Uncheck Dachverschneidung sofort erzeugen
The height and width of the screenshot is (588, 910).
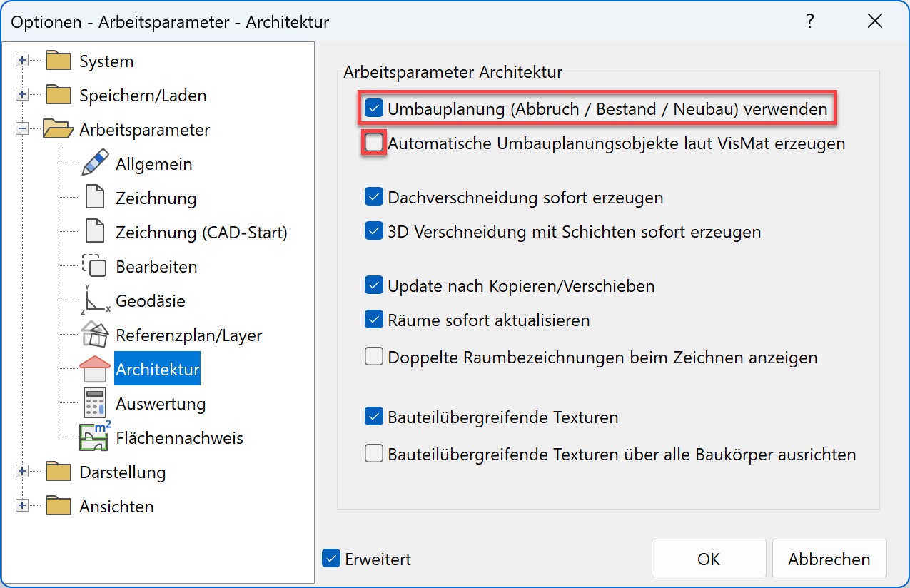pos(374,197)
